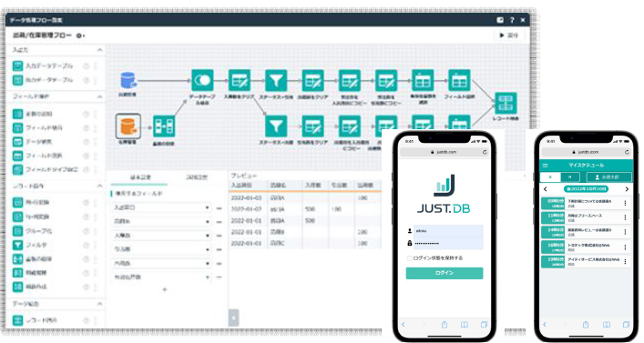The image size is (644, 343).
Task: Switch to the 基本設定 tab
Action: point(140,177)
